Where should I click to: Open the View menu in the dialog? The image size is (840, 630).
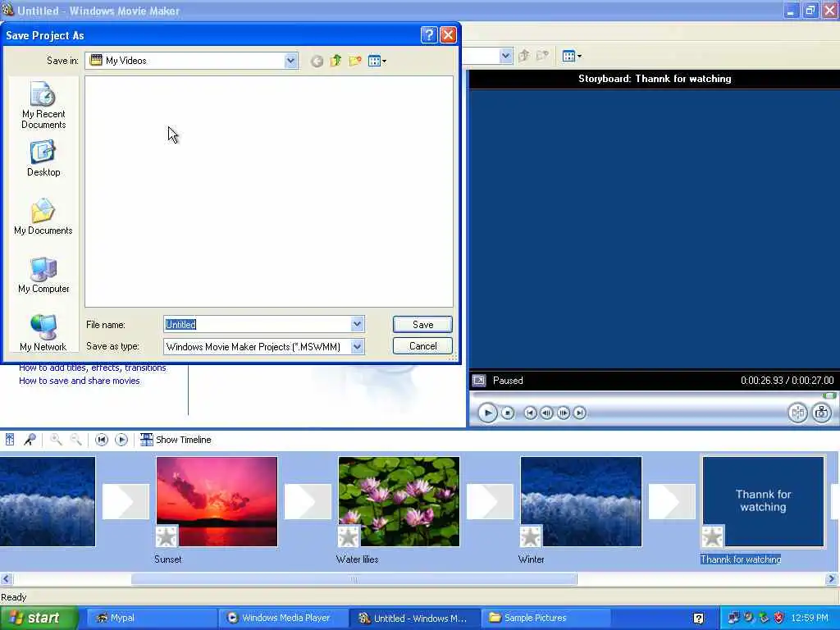[377, 61]
